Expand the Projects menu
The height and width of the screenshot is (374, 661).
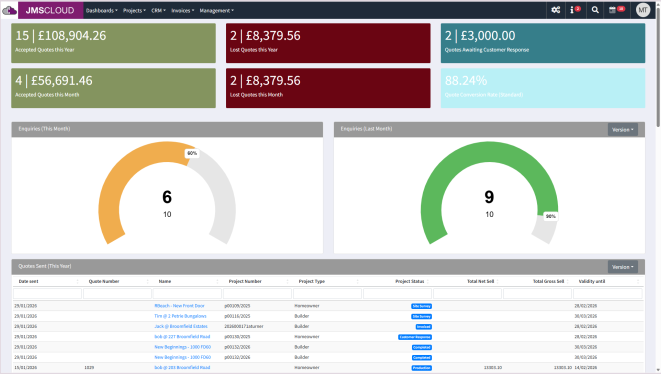click(x=134, y=11)
